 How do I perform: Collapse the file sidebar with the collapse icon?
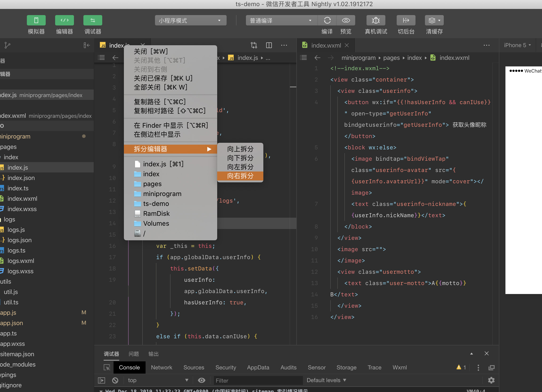pyautogui.click(x=87, y=45)
